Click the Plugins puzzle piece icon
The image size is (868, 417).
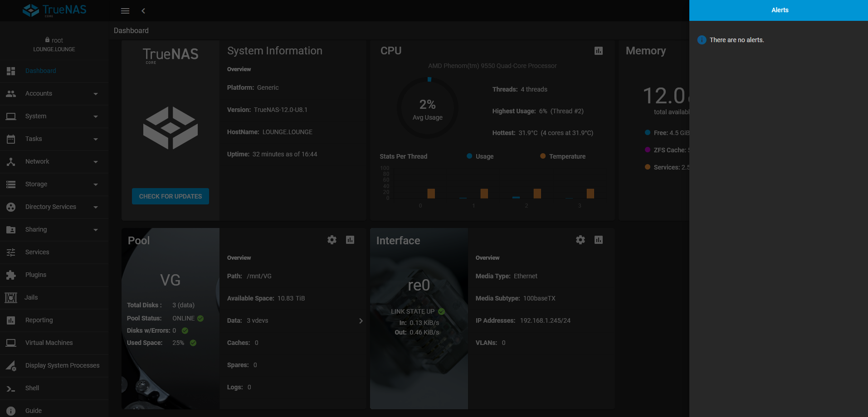[x=11, y=275]
